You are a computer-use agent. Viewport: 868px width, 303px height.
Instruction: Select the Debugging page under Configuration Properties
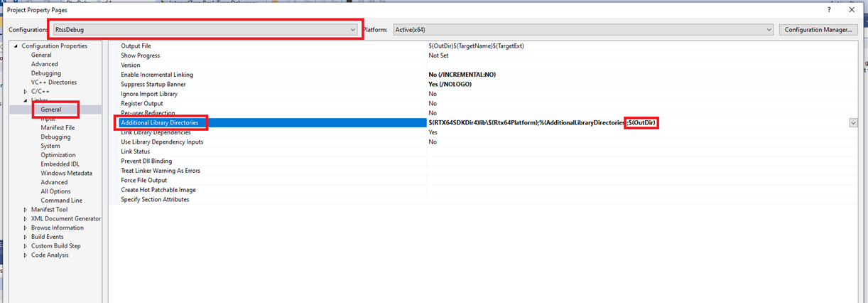(45, 73)
